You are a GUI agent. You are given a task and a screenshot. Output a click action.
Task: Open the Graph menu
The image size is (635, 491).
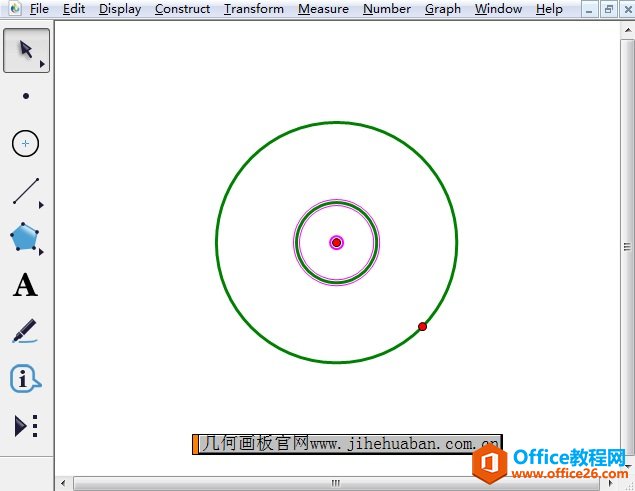tap(443, 9)
